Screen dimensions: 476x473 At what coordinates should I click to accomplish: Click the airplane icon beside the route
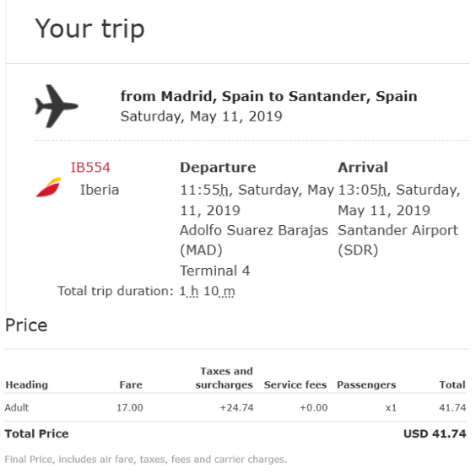[57, 106]
